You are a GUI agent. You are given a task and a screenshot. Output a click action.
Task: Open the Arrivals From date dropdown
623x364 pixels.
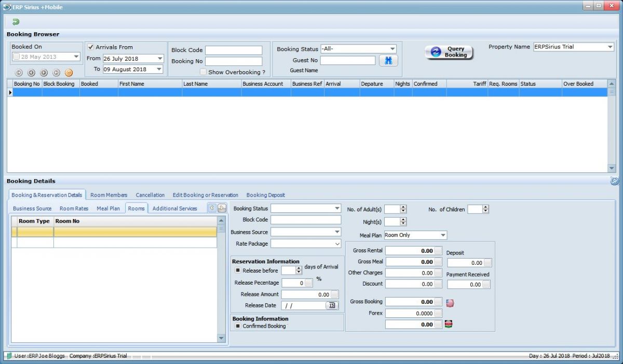tap(160, 59)
